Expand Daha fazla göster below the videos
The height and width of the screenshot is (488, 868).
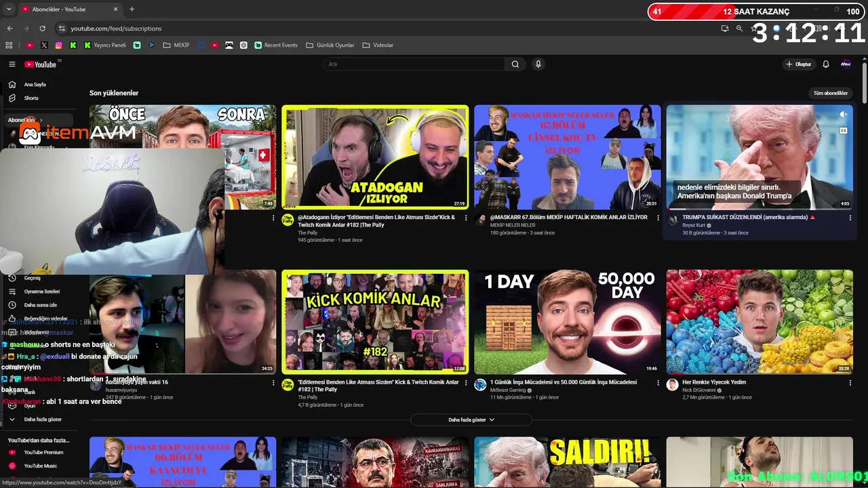pos(471,420)
